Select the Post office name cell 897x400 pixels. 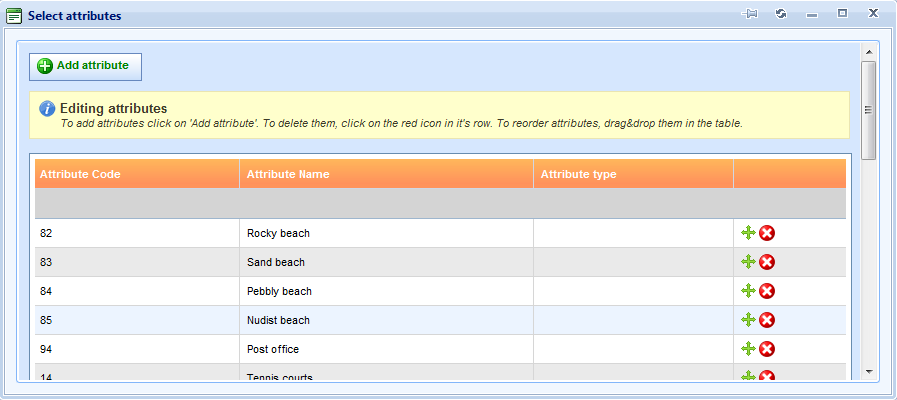point(387,348)
